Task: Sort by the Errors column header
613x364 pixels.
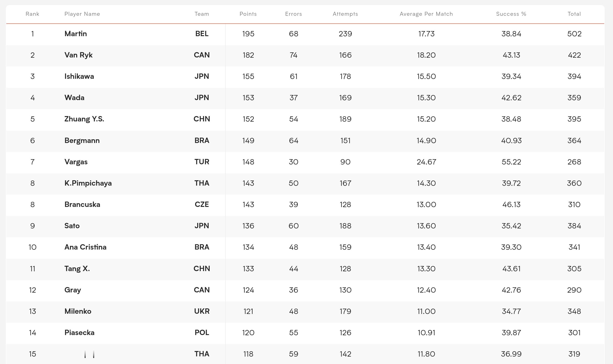Action: 293,14
